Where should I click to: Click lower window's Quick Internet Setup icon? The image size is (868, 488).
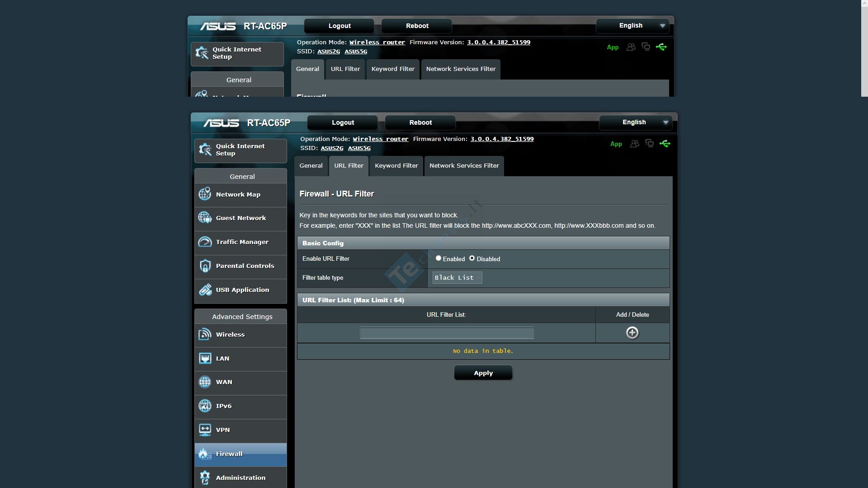(205, 150)
